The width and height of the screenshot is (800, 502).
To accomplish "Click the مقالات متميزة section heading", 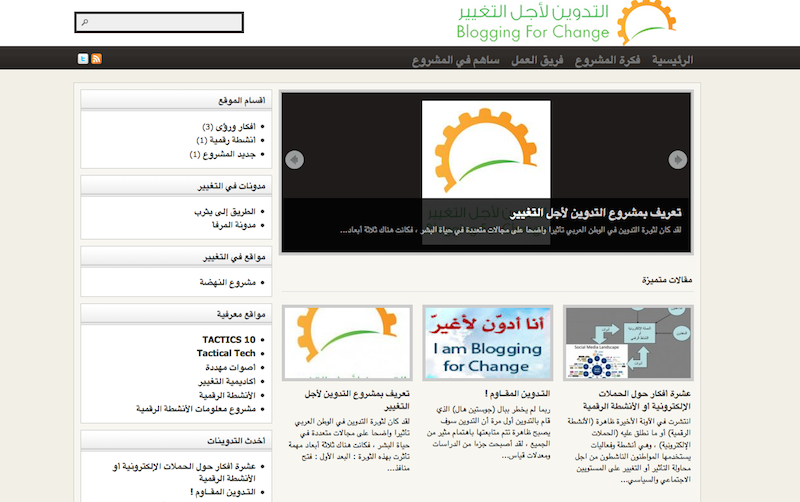I will 667,280.
